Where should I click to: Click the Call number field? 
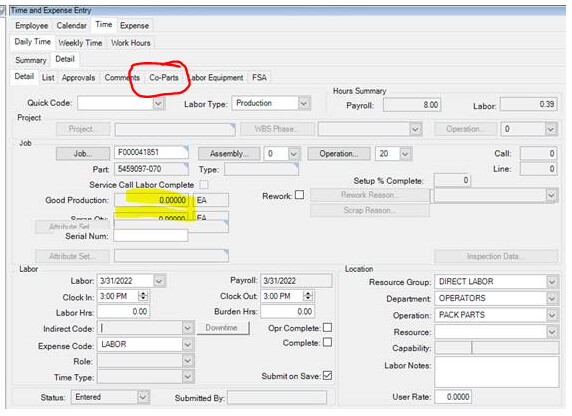tap(538, 154)
